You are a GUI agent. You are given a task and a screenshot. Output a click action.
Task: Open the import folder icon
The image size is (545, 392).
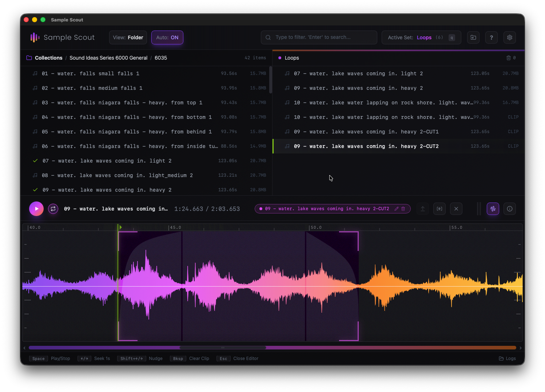[x=473, y=37]
